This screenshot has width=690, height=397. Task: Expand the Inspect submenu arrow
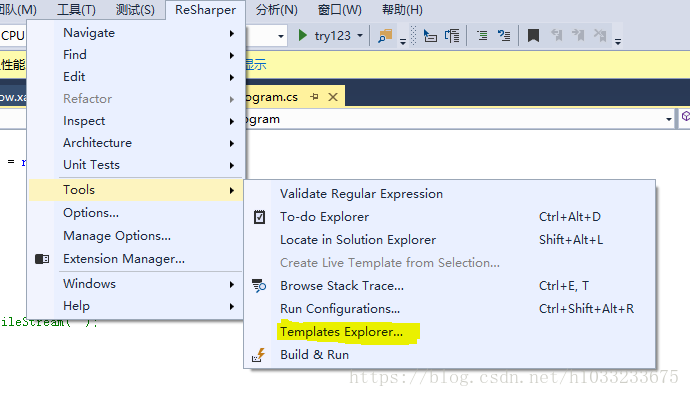pos(231,121)
